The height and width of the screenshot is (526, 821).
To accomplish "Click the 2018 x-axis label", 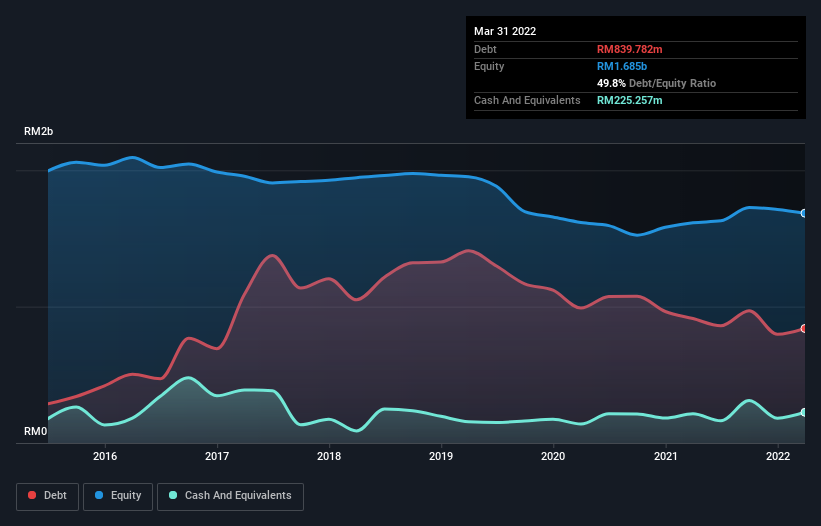I will [329, 456].
